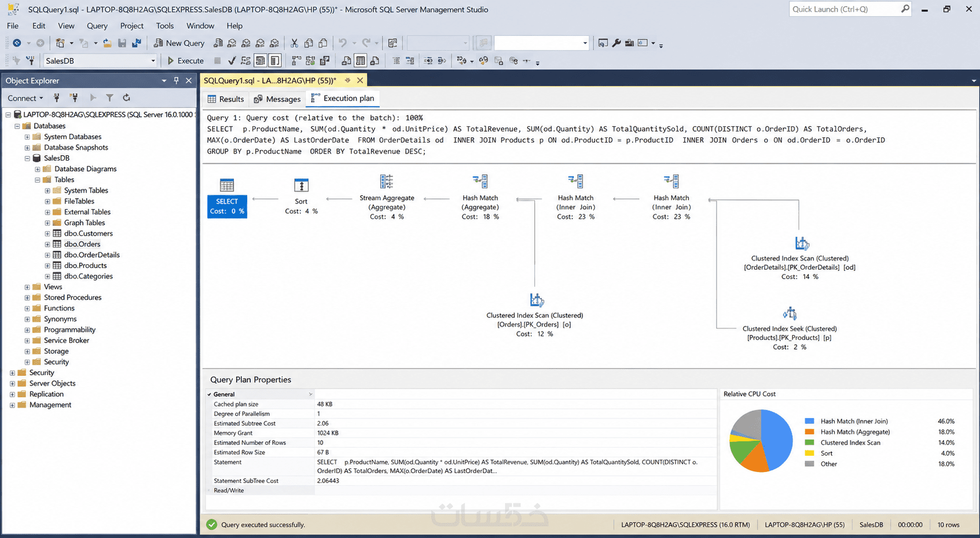980x538 pixels.
Task: Click the Open File folder icon
Action: point(107,43)
